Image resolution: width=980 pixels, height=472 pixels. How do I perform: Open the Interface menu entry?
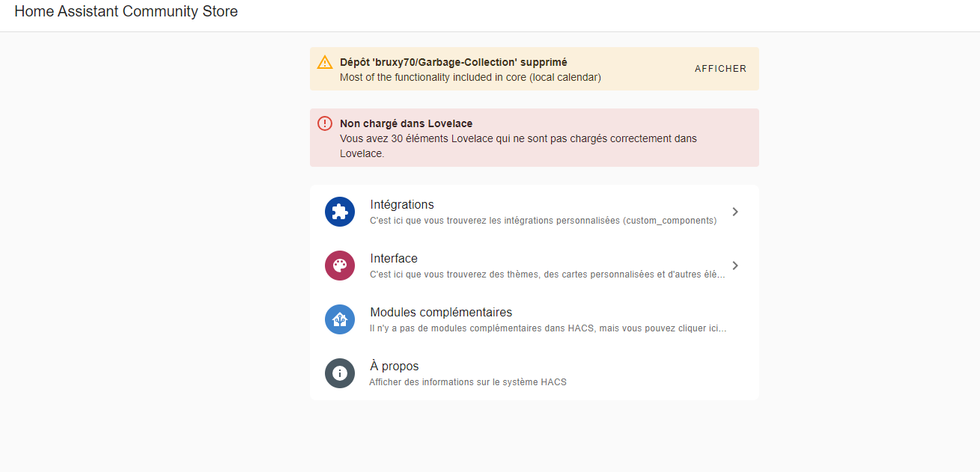tap(535, 266)
